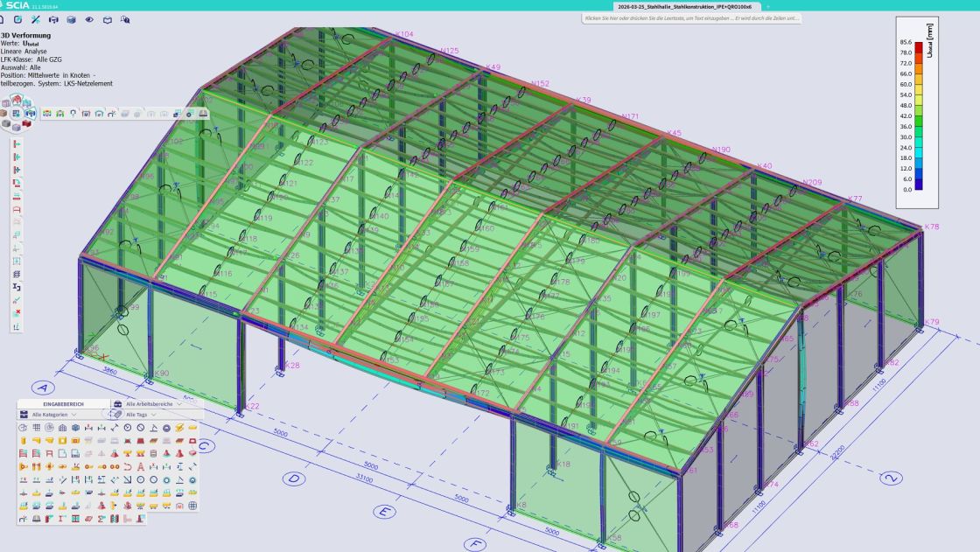The width and height of the screenshot is (980, 552).
Task: Toggle the center icon of radial menu
Action: point(17,114)
